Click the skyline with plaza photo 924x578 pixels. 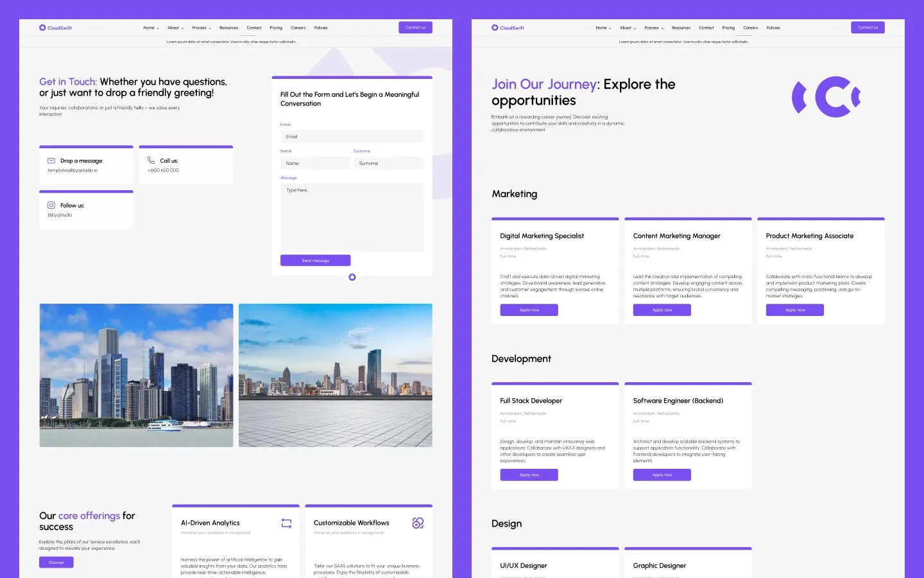336,375
